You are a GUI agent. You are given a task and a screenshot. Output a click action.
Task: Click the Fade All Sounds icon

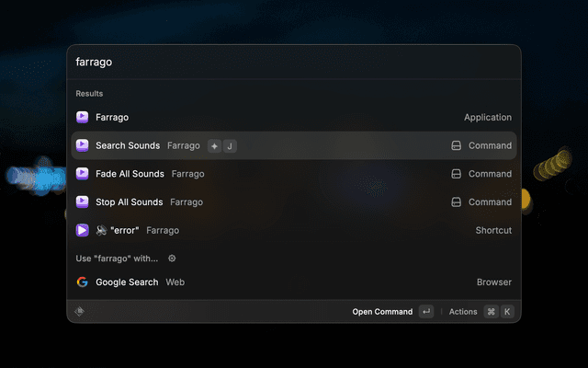[82, 174]
